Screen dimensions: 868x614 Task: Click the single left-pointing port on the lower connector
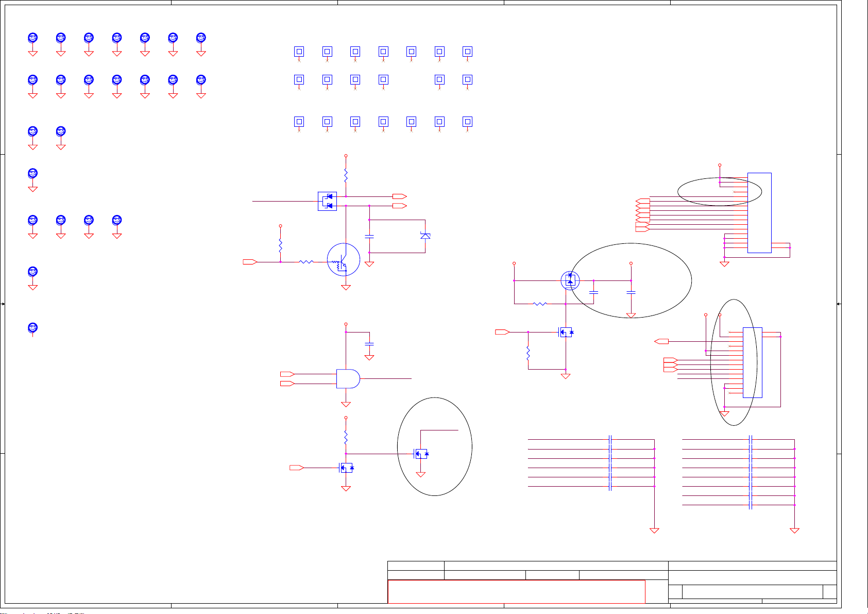[x=661, y=341]
